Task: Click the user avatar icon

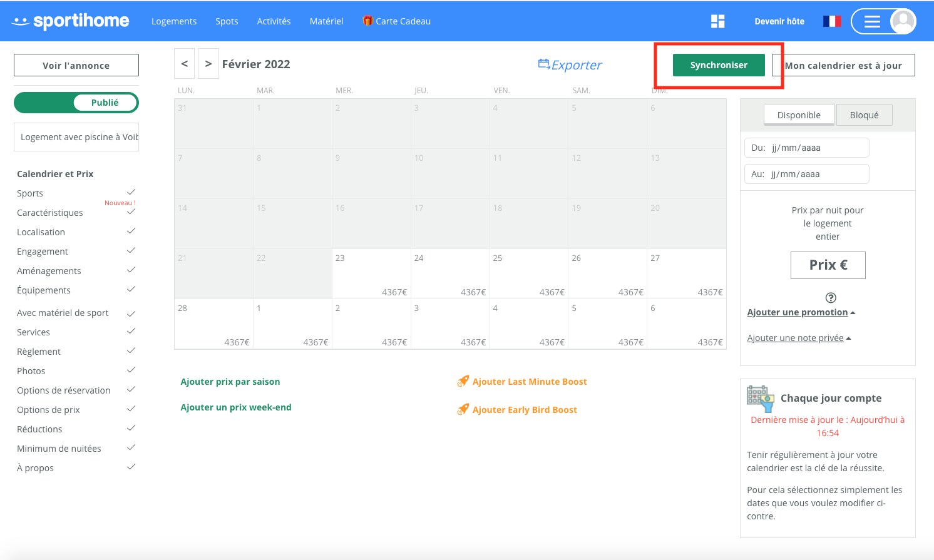Action: (903, 21)
